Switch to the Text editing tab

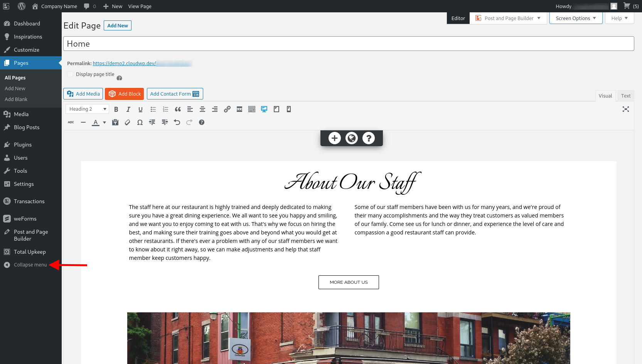625,95
